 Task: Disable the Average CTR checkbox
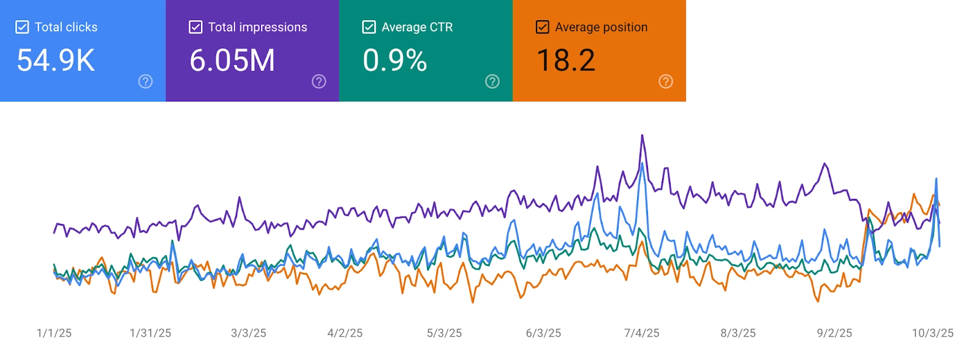pyautogui.click(x=368, y=27)
